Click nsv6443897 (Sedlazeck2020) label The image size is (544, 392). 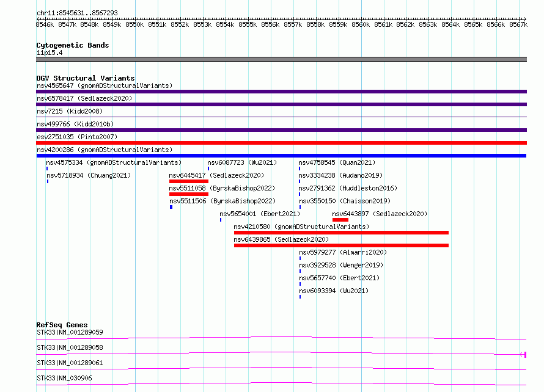(x=380, y=214)
